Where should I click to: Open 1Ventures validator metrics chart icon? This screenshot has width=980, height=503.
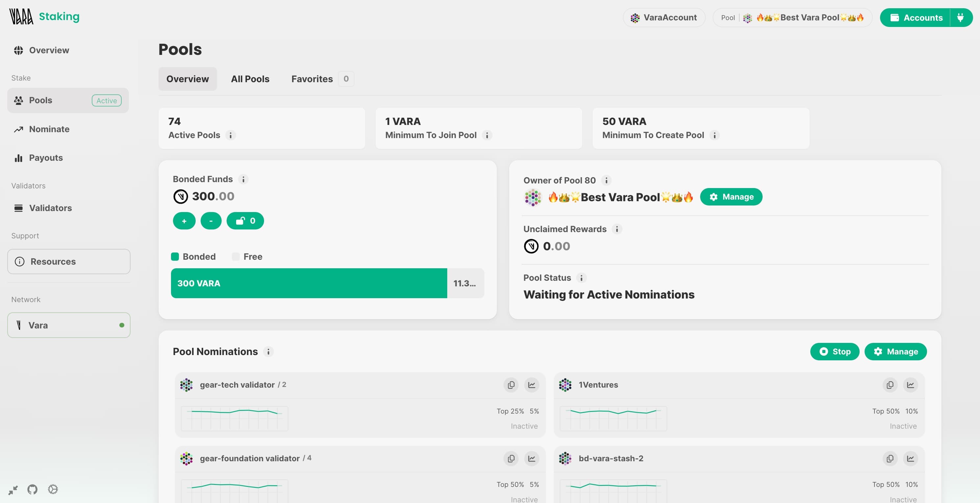pyautogui.click(x=910, y=385)
